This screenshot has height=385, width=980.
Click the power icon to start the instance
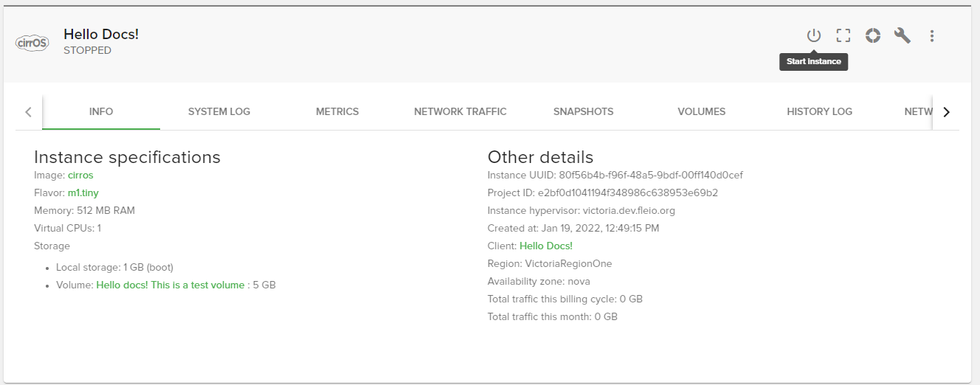813,35
